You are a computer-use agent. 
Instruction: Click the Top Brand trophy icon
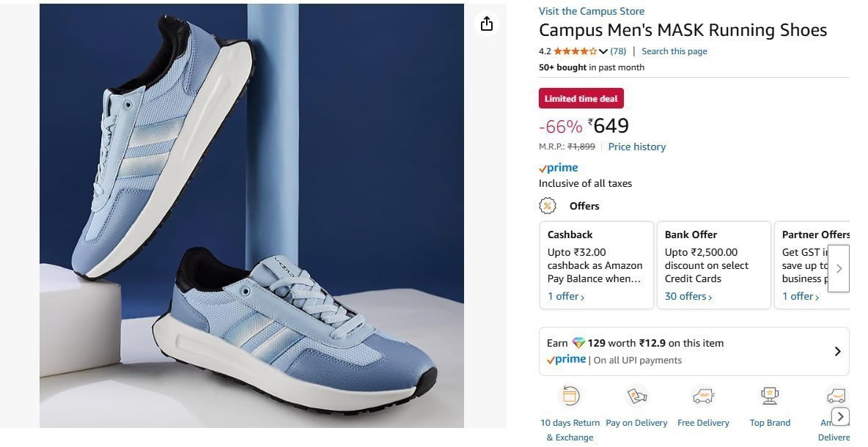pyautogui.click(x=770, y=396)
